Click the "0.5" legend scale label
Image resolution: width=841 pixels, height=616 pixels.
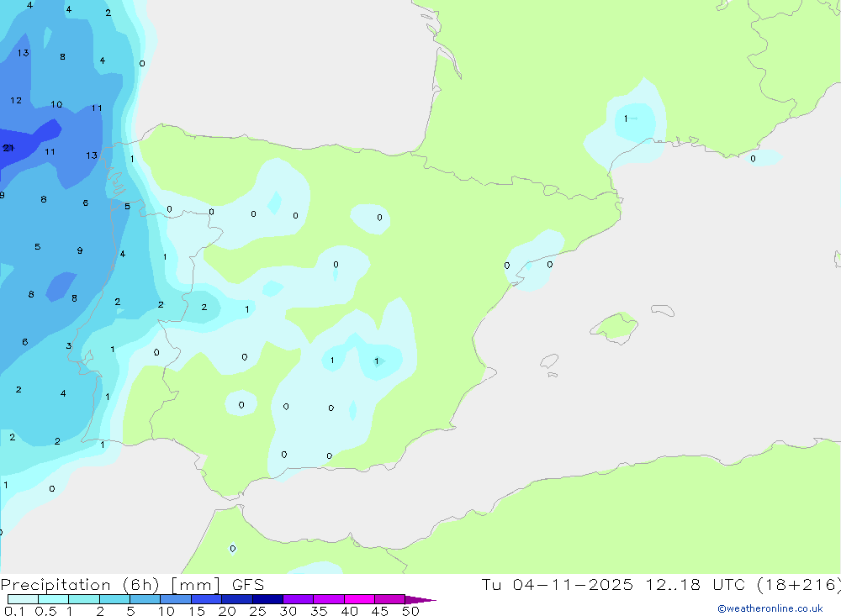[x=45, y=611]
